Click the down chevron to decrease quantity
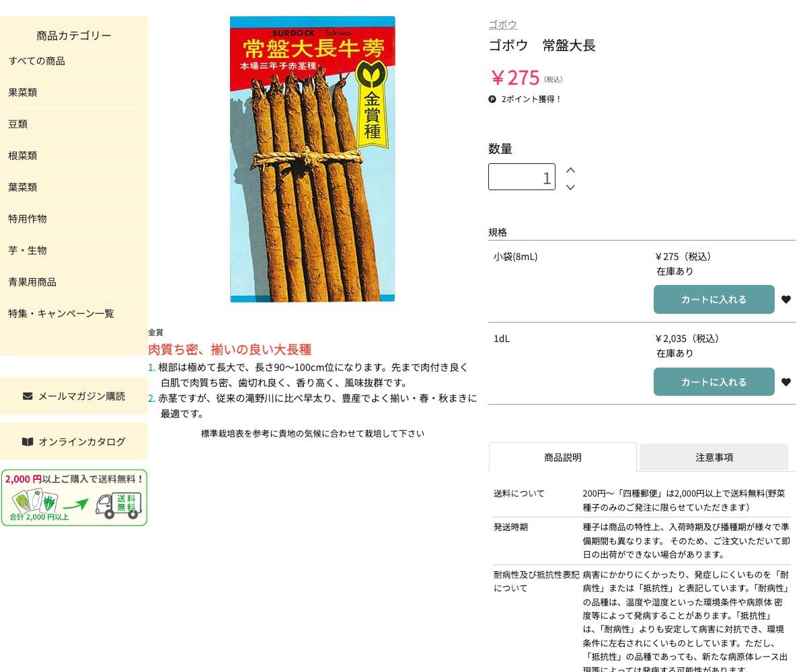 click(570, 187)
